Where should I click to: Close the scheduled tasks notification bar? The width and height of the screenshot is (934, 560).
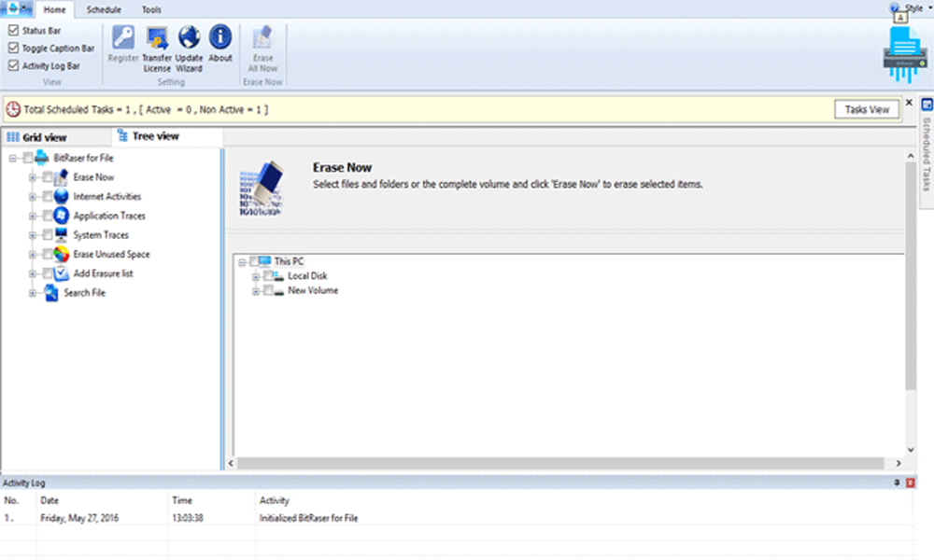click(x=909, y=103)
